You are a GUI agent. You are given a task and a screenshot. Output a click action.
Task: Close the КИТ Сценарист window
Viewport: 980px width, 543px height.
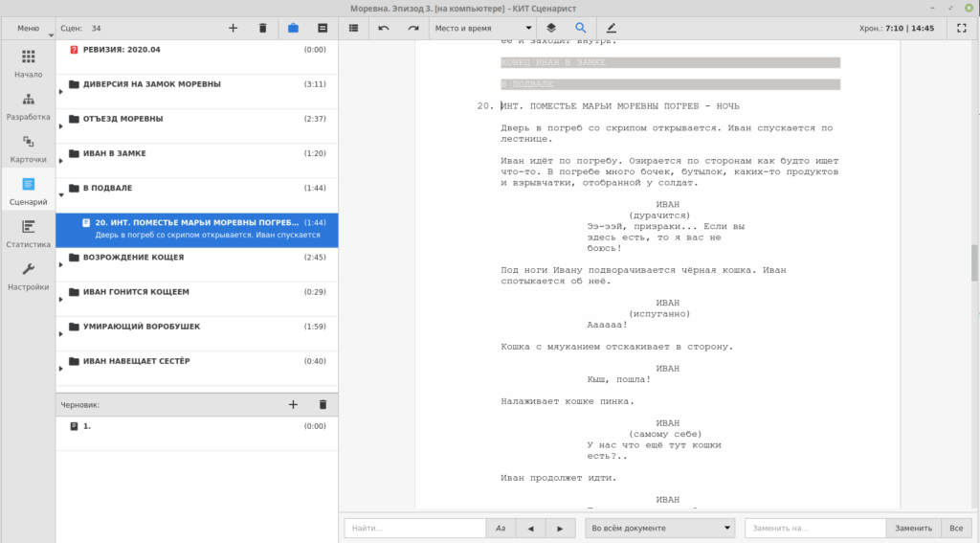click(969, 8)
